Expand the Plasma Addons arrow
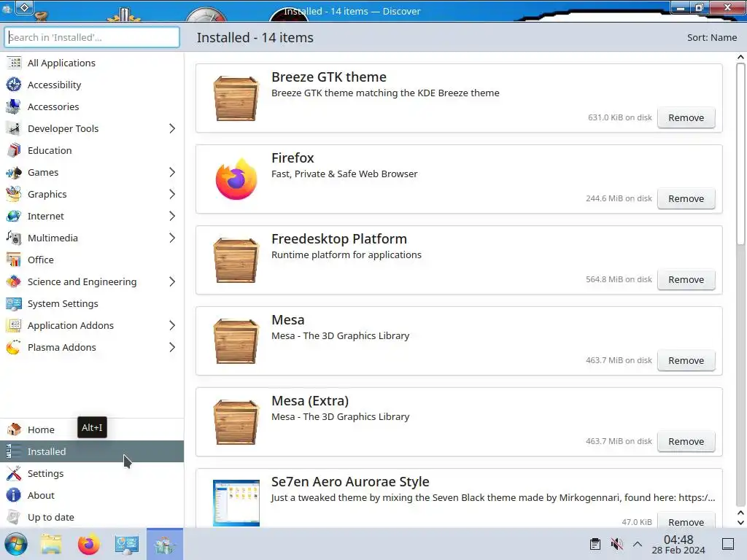Image resolution: width=747 pixels, height=560 pixels. tap(172, 348)
